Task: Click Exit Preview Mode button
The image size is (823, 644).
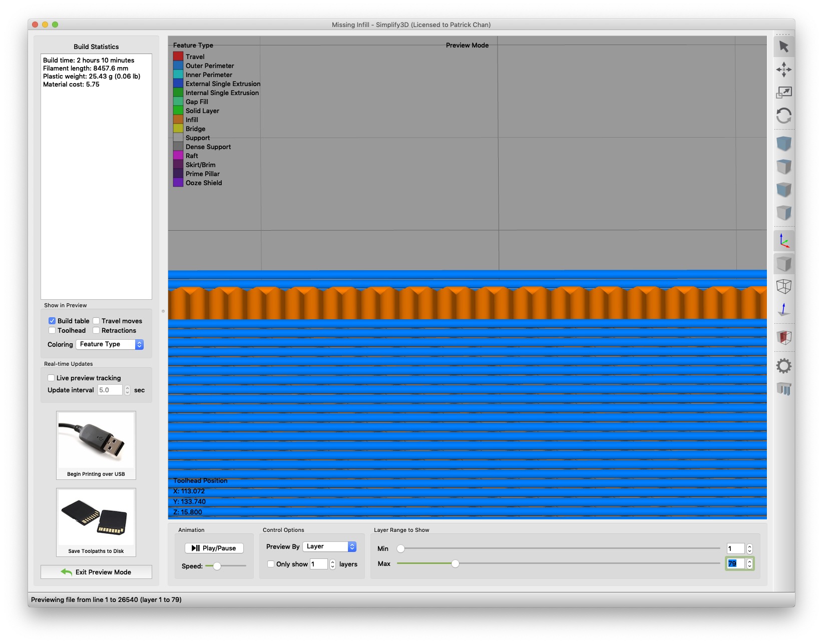Action: (x=96, y=572)
